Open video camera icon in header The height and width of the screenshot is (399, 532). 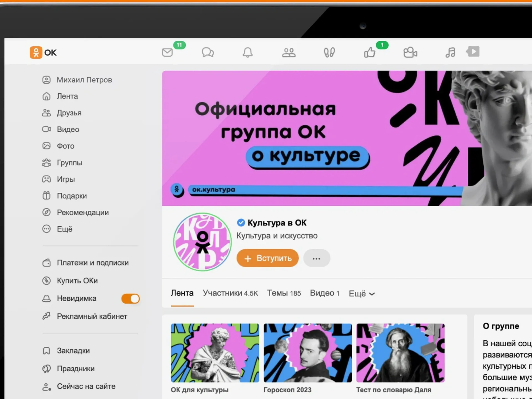pyautogui.click(x=410, y=52)
